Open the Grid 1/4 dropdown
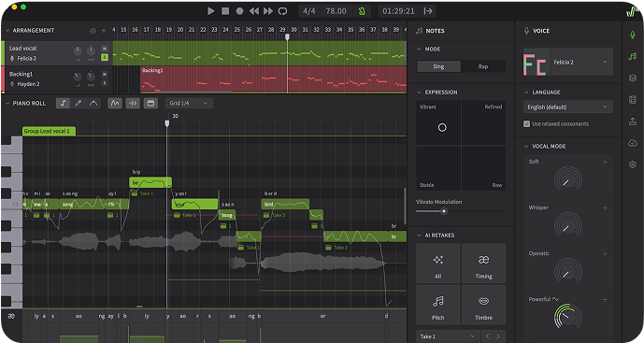 pyautogui.click(x=189, y=103)
